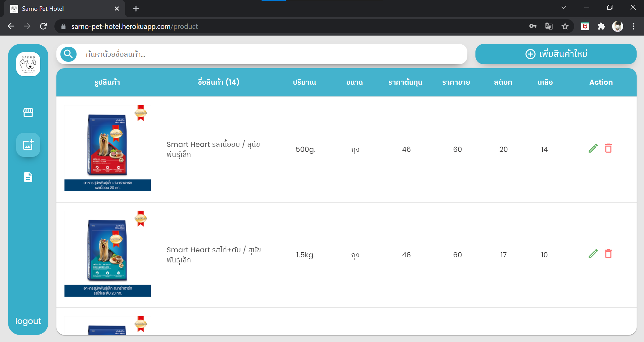Open a new browser tab with the plus
The image size is (644, 342).
[136, 9]
